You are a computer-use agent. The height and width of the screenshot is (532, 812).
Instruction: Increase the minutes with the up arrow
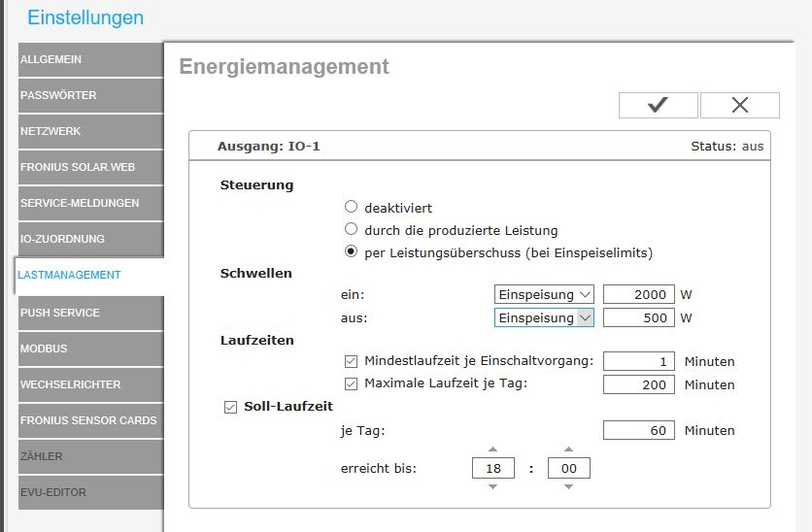point(568,449)
